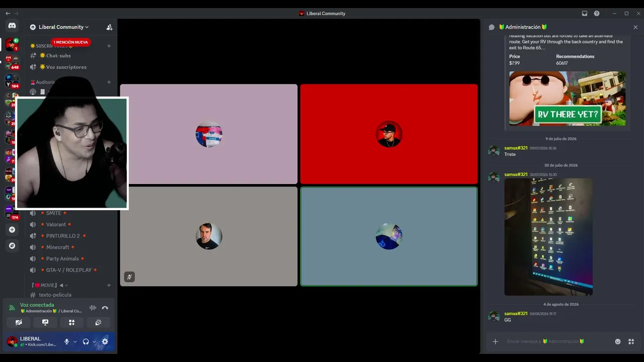The image size is (644, 362).
Task: Open the emoji picker
Action: coord(618,341)
